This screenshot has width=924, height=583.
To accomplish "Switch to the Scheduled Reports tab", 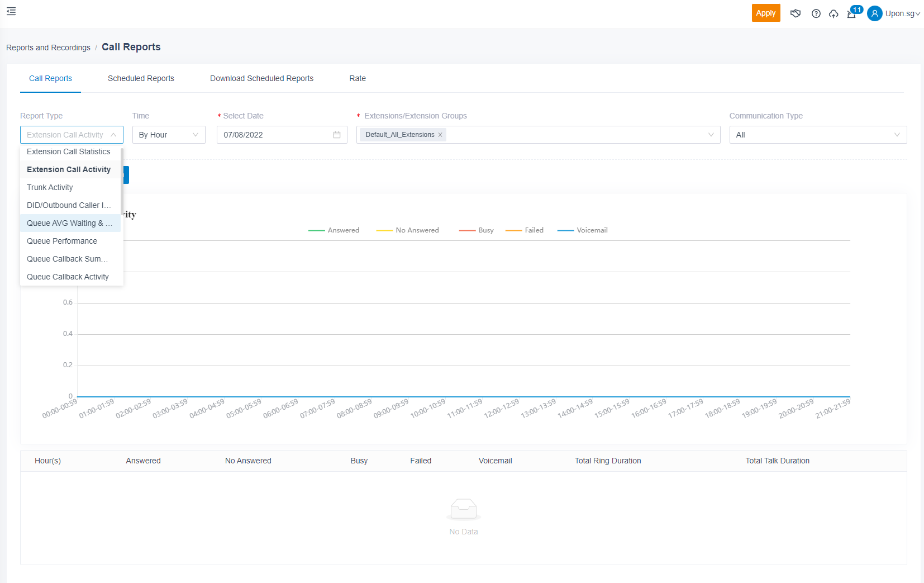I will (141, 78).
